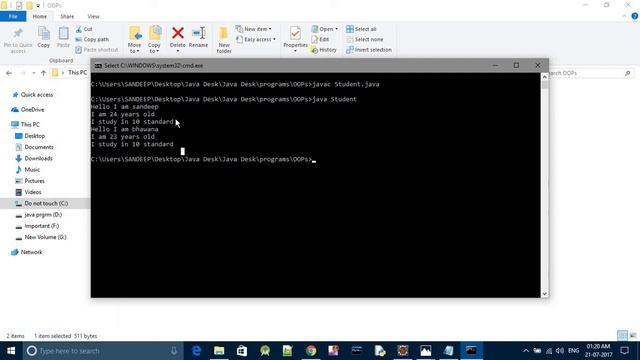
Task: Click Paste shortcut in ribbon
Action: [x=97, y=50]
